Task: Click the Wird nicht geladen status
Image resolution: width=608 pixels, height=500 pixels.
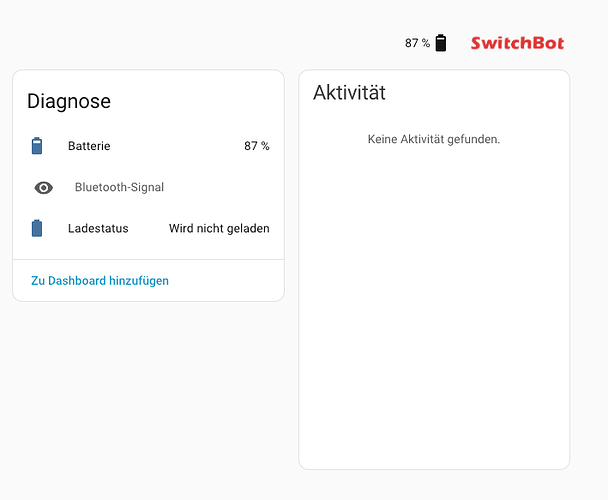Action: (x=219, y=228)
